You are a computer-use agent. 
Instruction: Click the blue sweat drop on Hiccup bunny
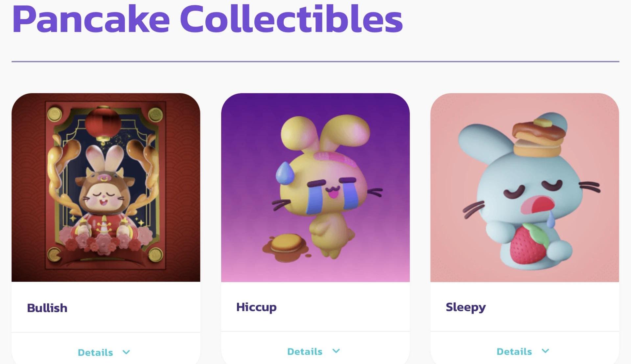pyautogui.click(x=285, y=173)
